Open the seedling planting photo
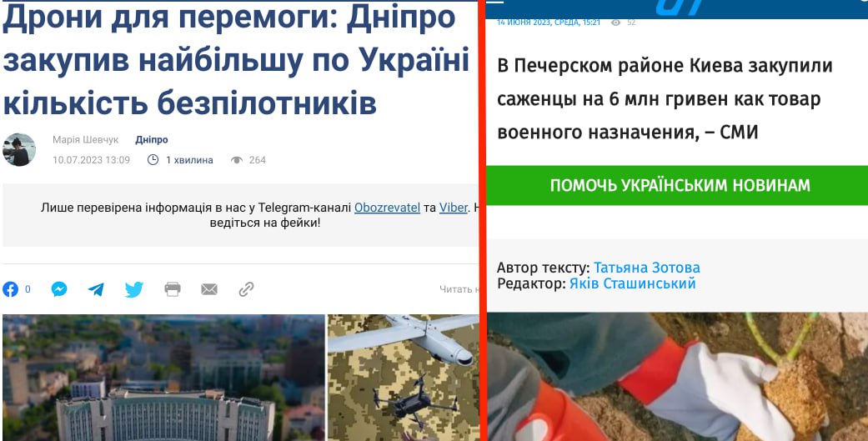 678,377
